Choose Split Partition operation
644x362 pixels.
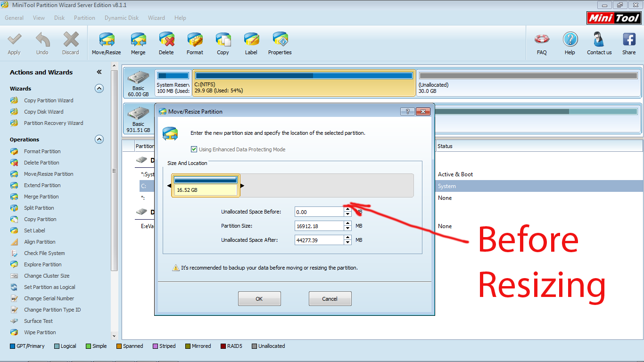pos(39,208)
